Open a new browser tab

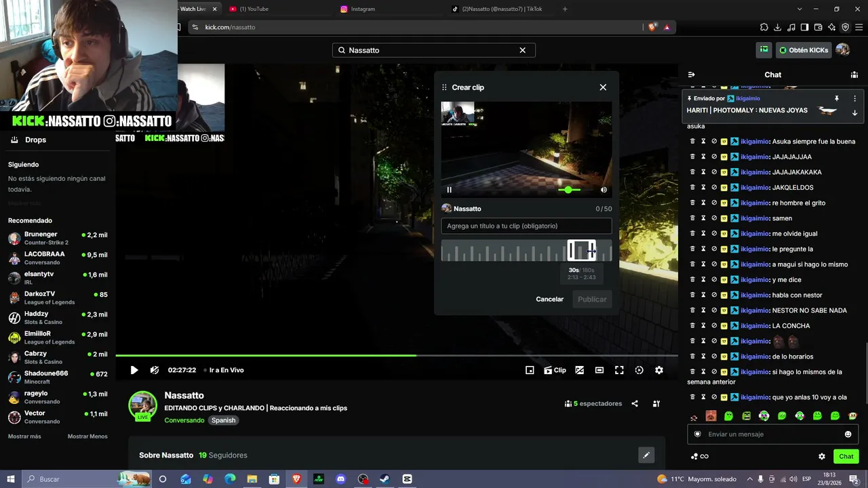(x=565, y=9)
